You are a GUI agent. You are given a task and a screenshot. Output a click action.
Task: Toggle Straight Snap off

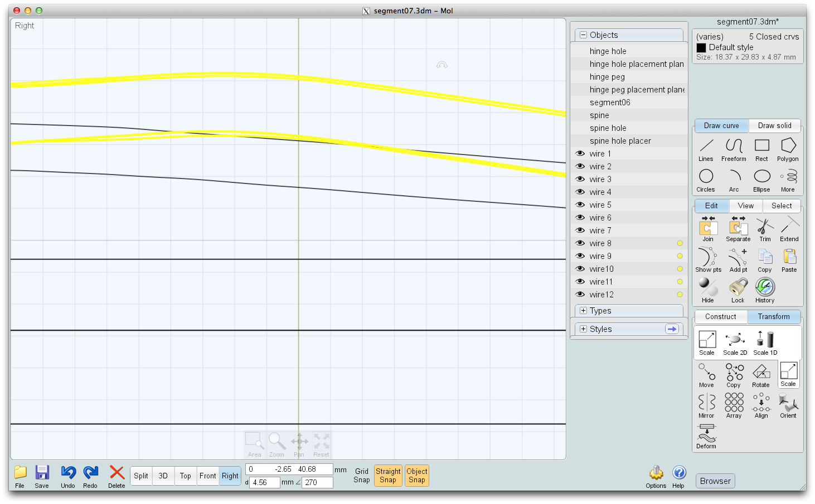click(388, 476)
